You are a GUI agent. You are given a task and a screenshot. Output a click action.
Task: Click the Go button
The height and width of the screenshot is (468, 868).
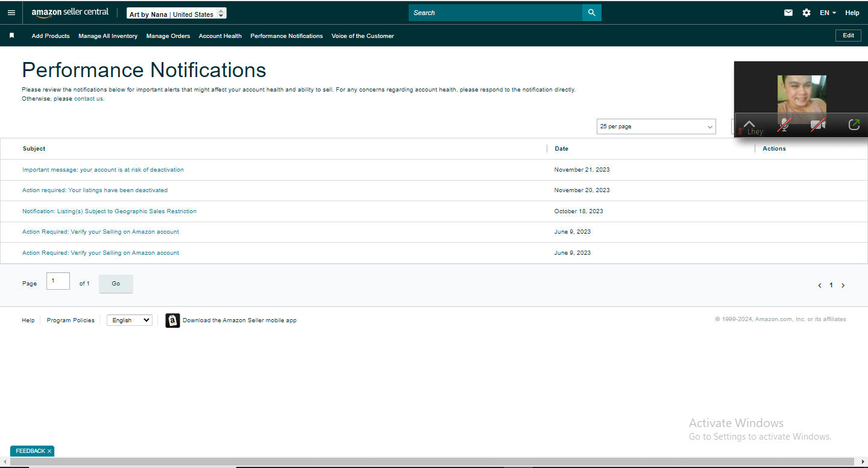point(116,284)
